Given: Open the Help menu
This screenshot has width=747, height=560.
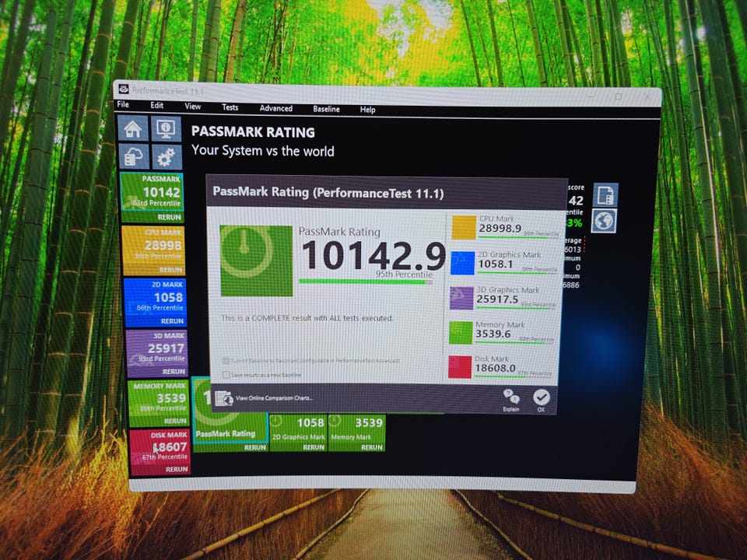Looking at the screenshot, I should click(x=367, y=110).
